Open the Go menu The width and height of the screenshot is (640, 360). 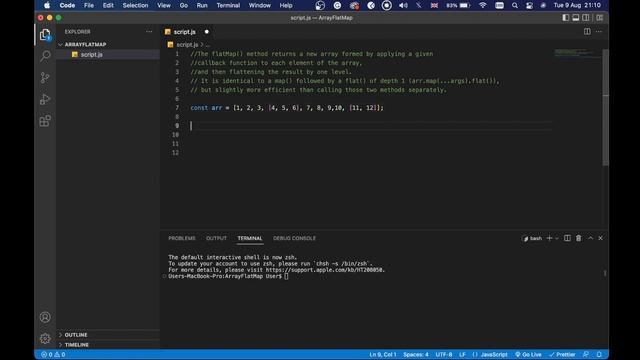(x=184, y=5)
